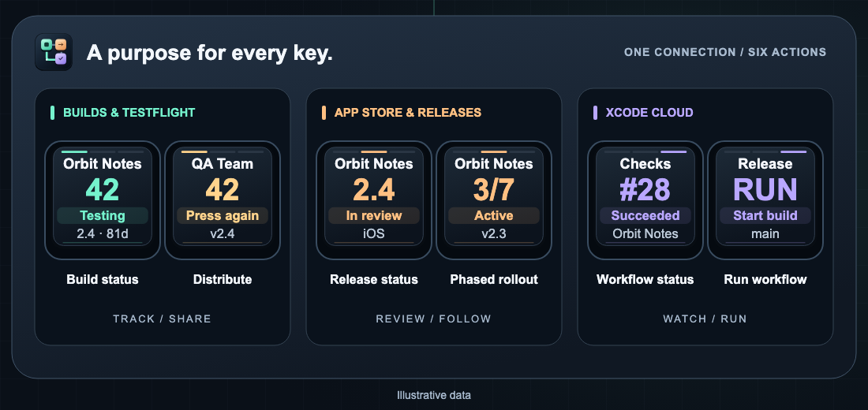The width and height of the screenshot is (868, 410).
Task: Click the Checks title
Action: tap(645, 164)
